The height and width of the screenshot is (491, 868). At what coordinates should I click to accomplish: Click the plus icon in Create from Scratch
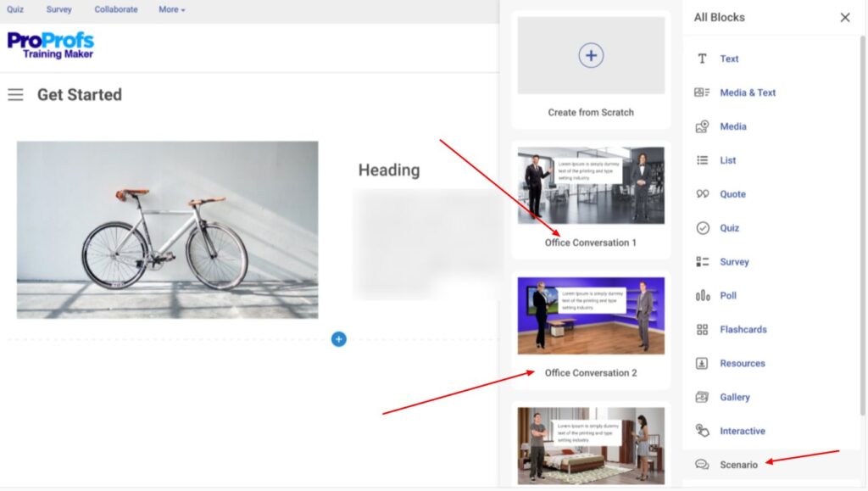point(591,55)
